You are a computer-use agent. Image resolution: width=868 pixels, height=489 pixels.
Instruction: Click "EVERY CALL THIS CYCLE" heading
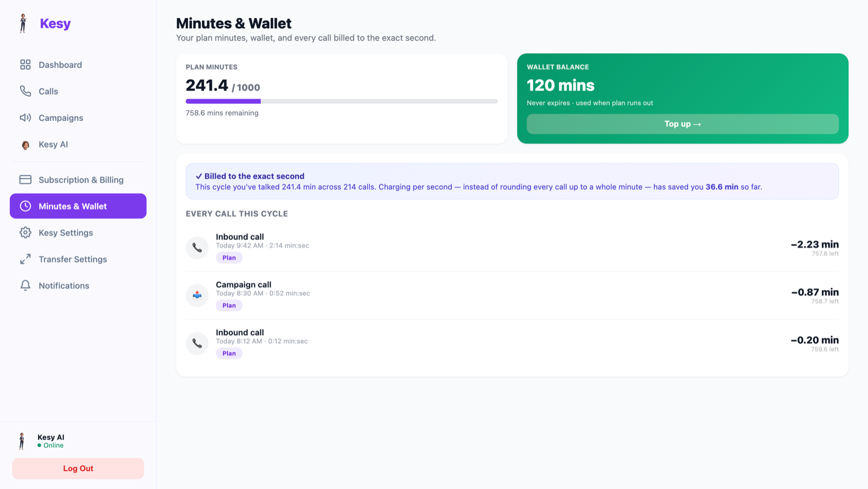pos(237,214)
